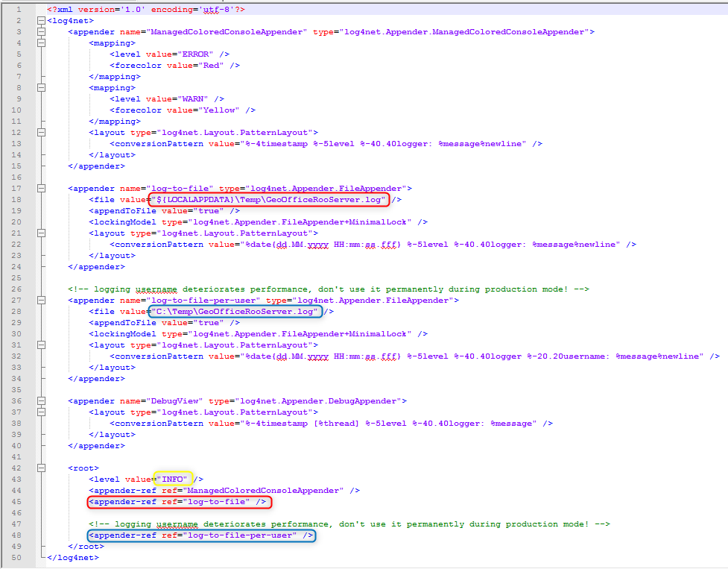Click line number 50 in the margin
This screenshot has width=728, height=569.
point(18,557)
